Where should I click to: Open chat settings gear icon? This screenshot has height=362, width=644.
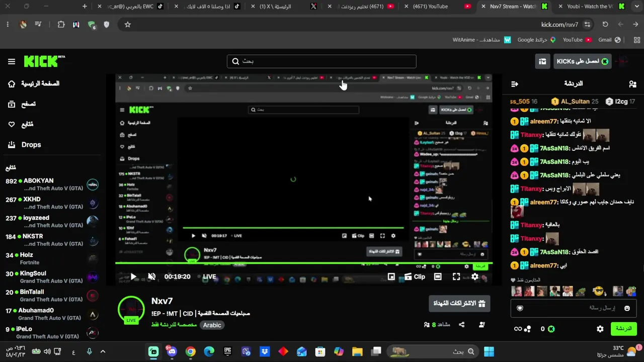click(600, 329)
